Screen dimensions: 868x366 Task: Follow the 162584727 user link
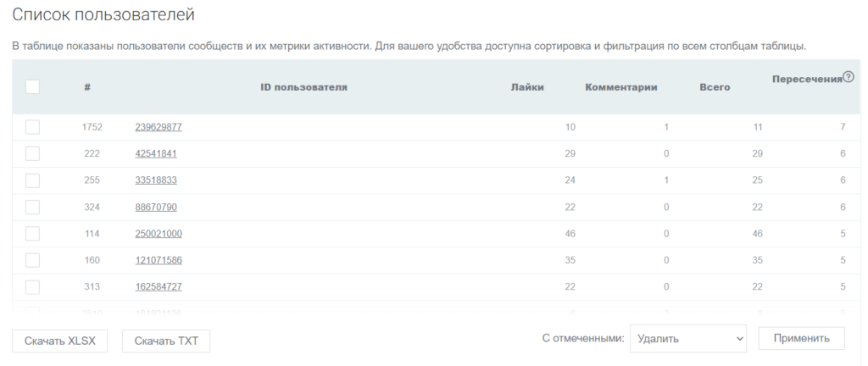159,287
